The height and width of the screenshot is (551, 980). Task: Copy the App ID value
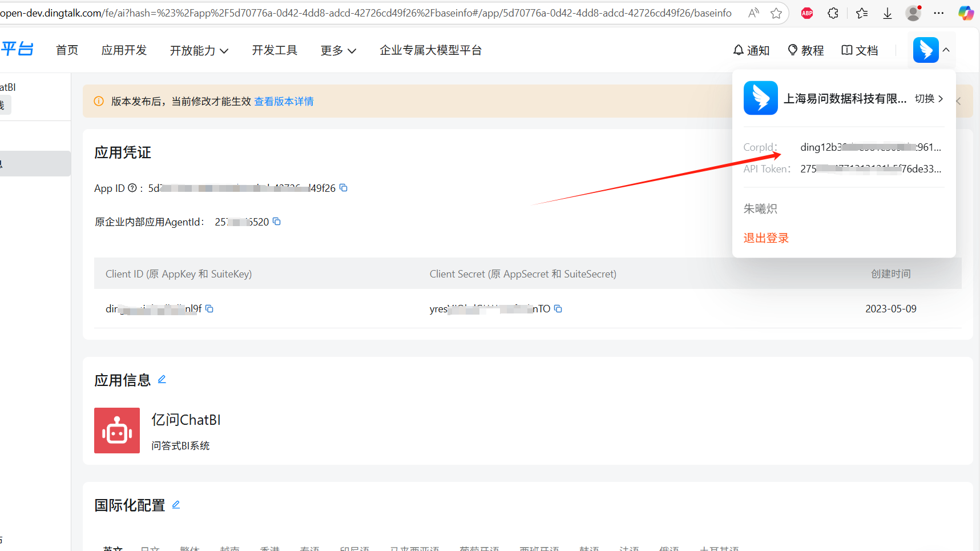(x=344, y=188)
